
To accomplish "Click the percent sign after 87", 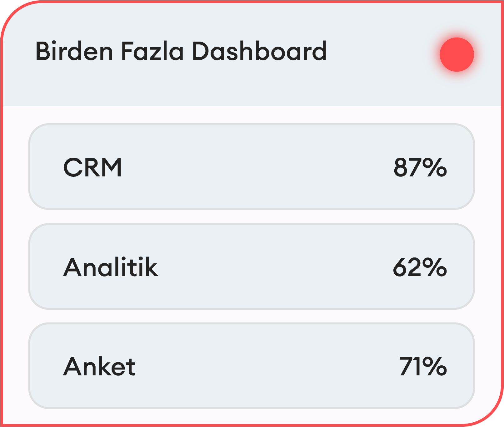I will pyautogui.click(x=435, y=167).
